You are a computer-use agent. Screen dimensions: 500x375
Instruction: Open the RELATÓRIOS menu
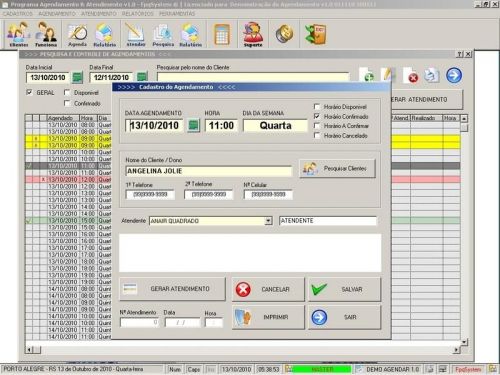pyautogui.click(x=138, y=14)
